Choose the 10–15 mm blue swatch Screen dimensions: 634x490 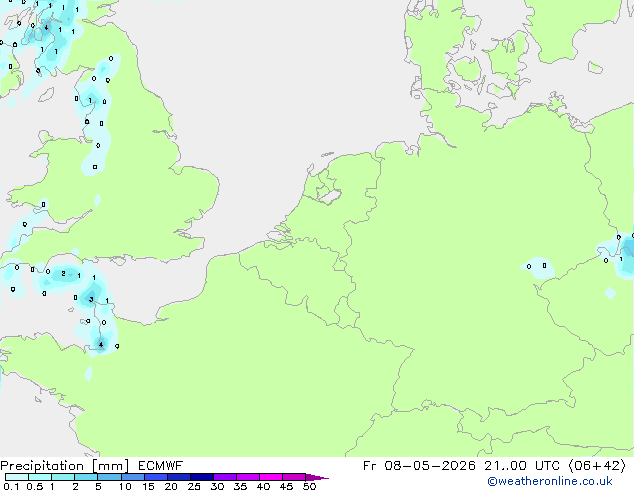(133, 477)
